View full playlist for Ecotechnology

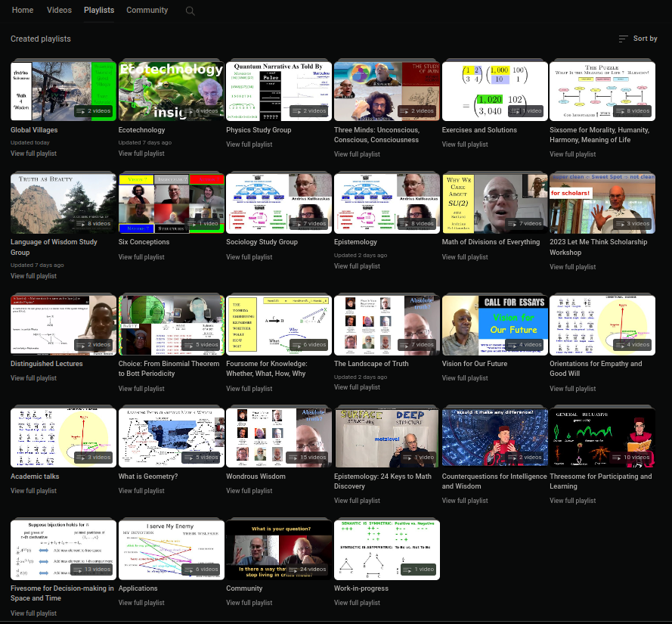141,153
